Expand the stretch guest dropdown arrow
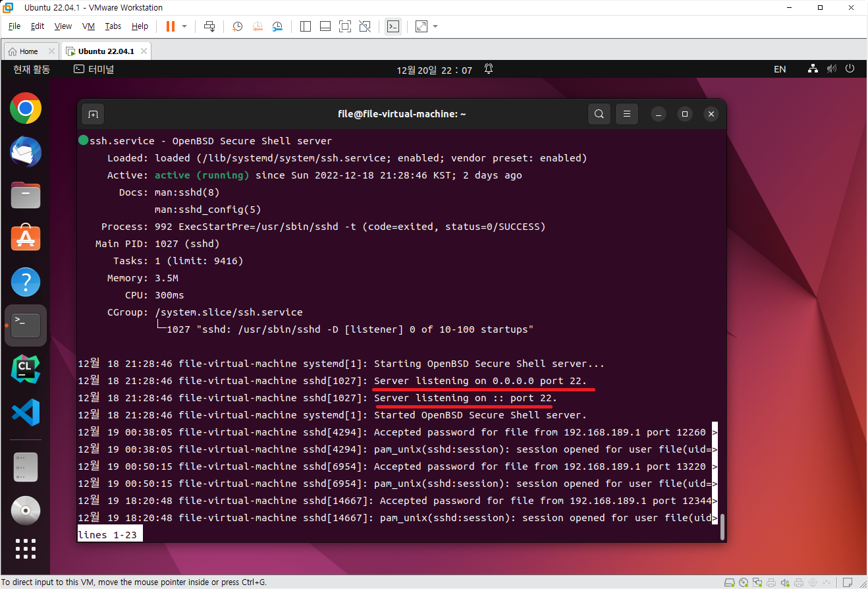This screenshot has height=589, width=868. (435, 26)
